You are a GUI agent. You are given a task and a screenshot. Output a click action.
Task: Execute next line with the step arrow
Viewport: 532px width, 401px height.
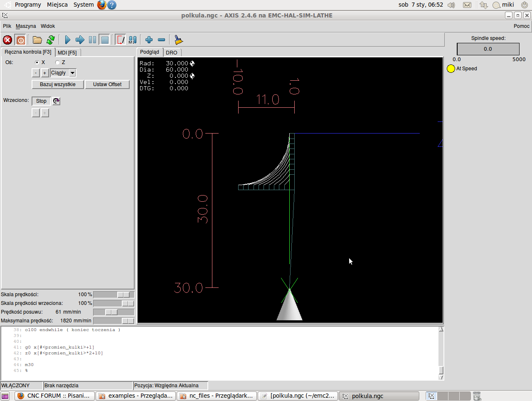pyautogui.click(x=80, y=40)
